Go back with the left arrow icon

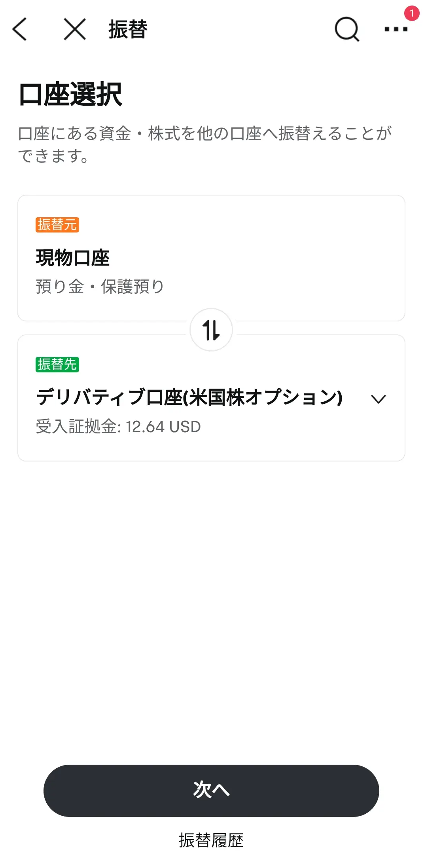pyautogui.click(x=19, y=29)
